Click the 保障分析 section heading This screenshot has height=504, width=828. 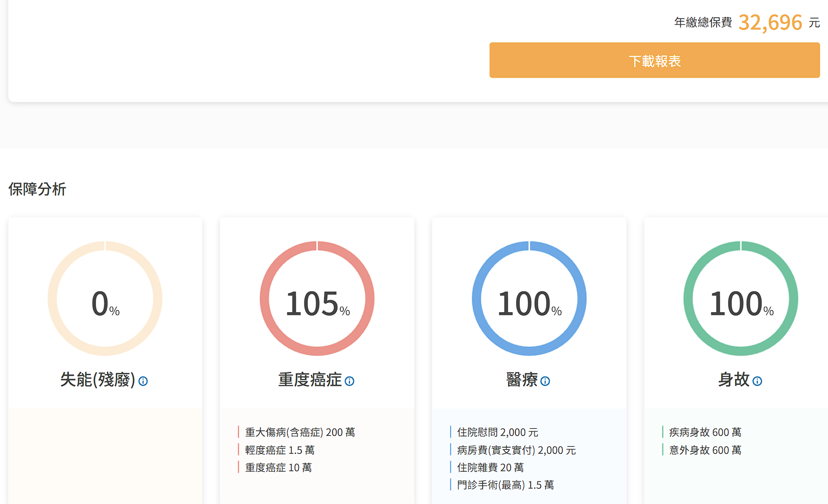[x=37, y=189]
